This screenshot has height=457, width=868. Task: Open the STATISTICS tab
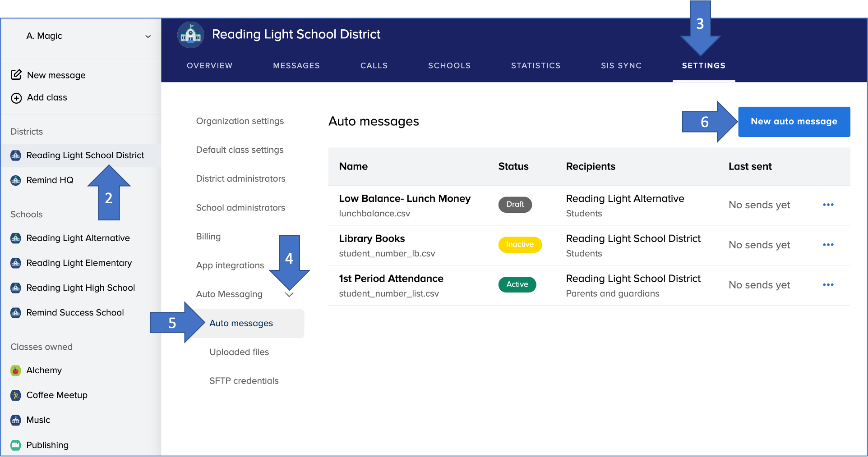tap(536, 65)
